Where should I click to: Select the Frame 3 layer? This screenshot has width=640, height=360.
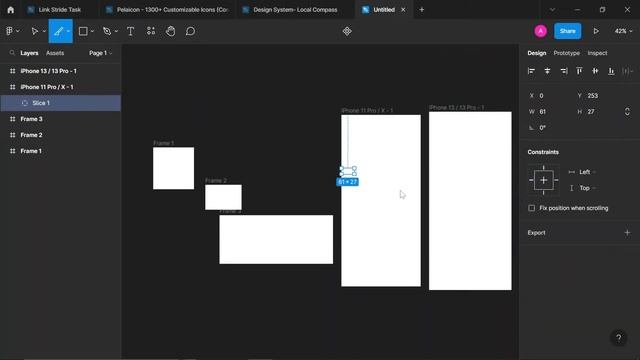point(60,119)
